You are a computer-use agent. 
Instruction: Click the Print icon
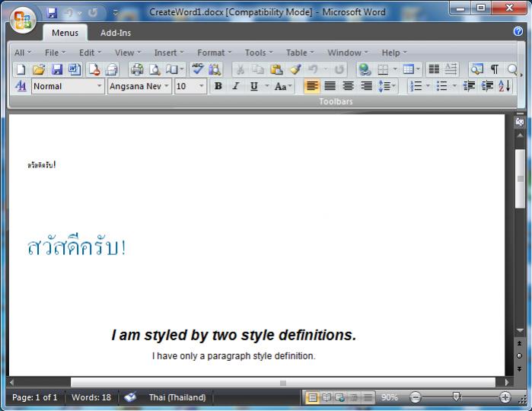136,69
